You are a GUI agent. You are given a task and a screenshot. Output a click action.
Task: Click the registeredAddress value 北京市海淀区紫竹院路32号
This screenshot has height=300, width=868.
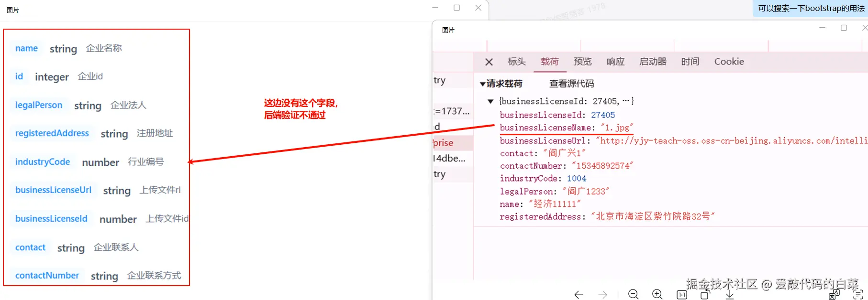(x=653, y=216)
